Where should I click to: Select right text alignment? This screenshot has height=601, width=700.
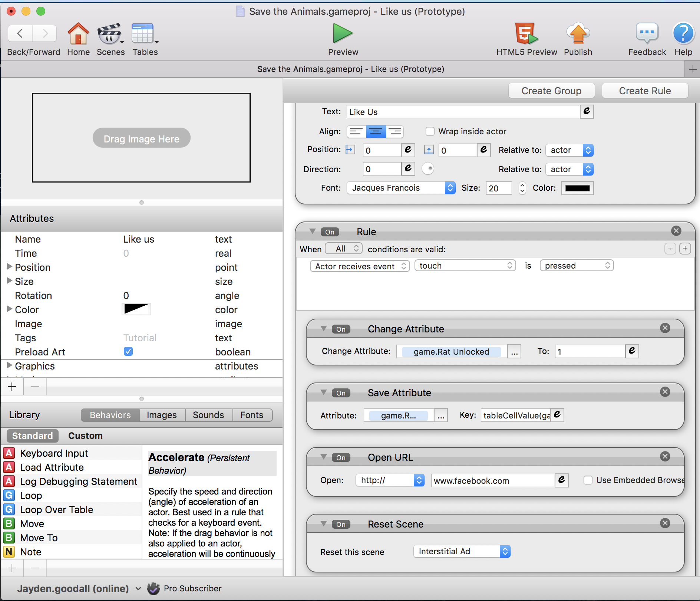[x=395, y=132]
